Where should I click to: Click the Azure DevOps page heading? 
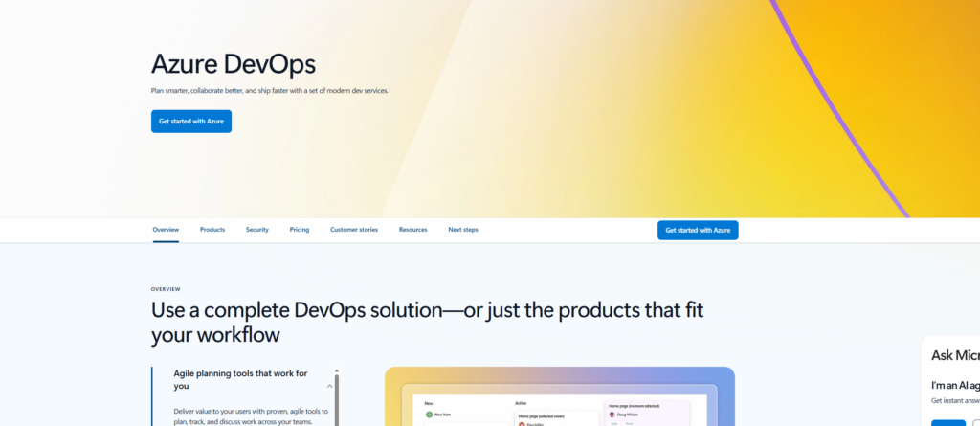(x=234, y=64)
